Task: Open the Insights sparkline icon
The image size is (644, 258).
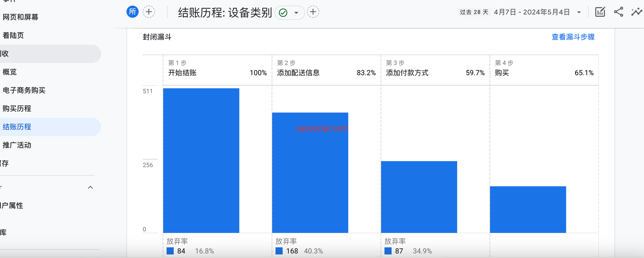Action: click(x=636, y=12)
